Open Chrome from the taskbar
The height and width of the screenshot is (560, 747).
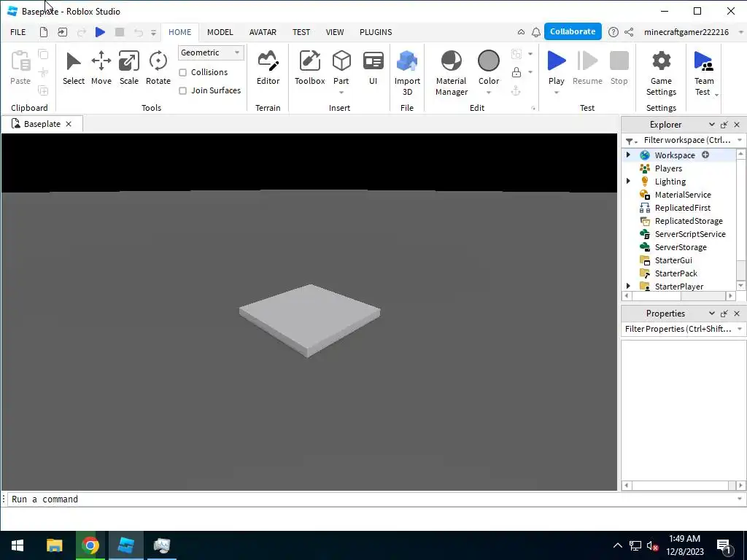[x=90, y=545]
